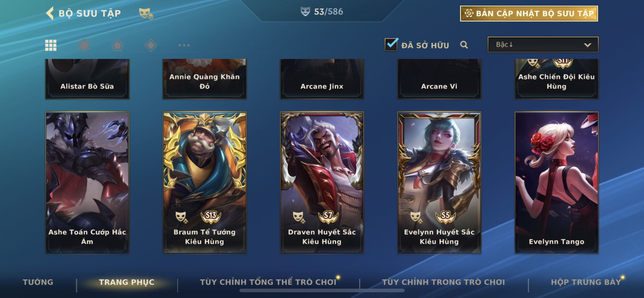
Task: Uncheck the Đã Sở Hữu checkbox
Action: [391, 45]
